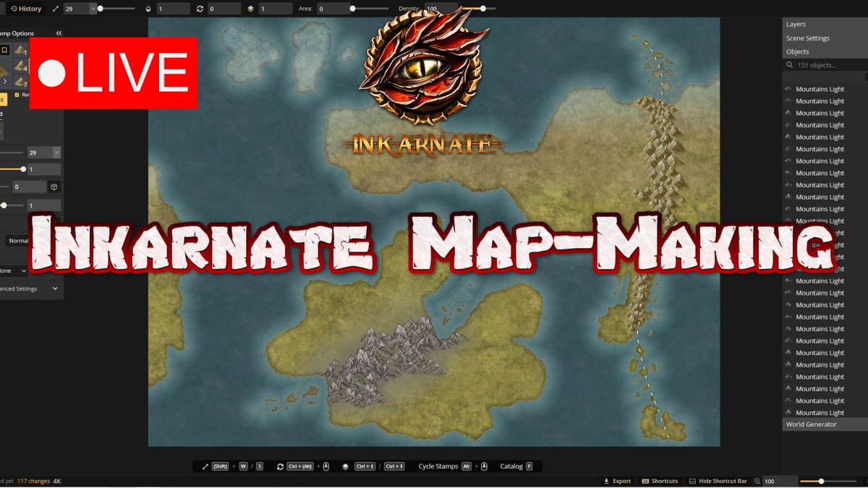This screenshot has width=868, height=488.
Task: Click the Density value field showing 100
Action: (x=441, y=9)
